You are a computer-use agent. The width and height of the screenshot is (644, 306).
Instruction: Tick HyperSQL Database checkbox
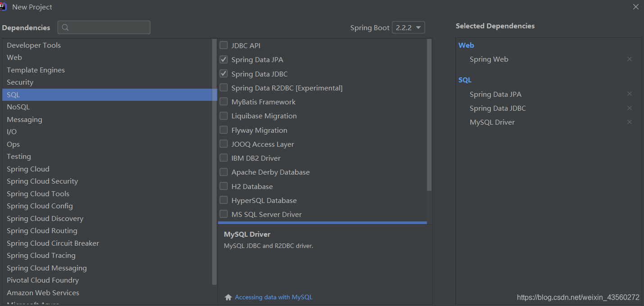pyautogui.click(x=223, y=200)
